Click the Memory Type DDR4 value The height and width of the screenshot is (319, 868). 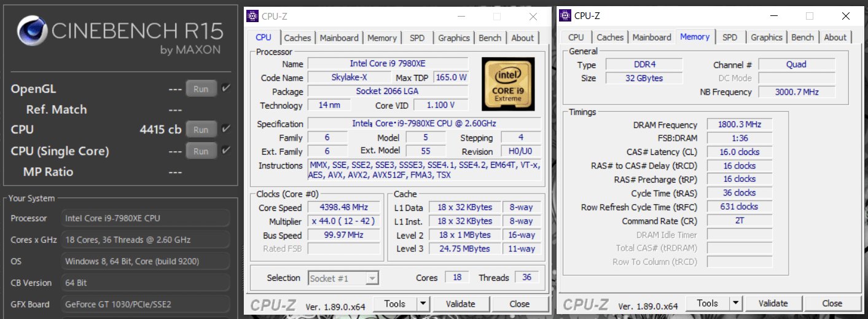(644, 65)
